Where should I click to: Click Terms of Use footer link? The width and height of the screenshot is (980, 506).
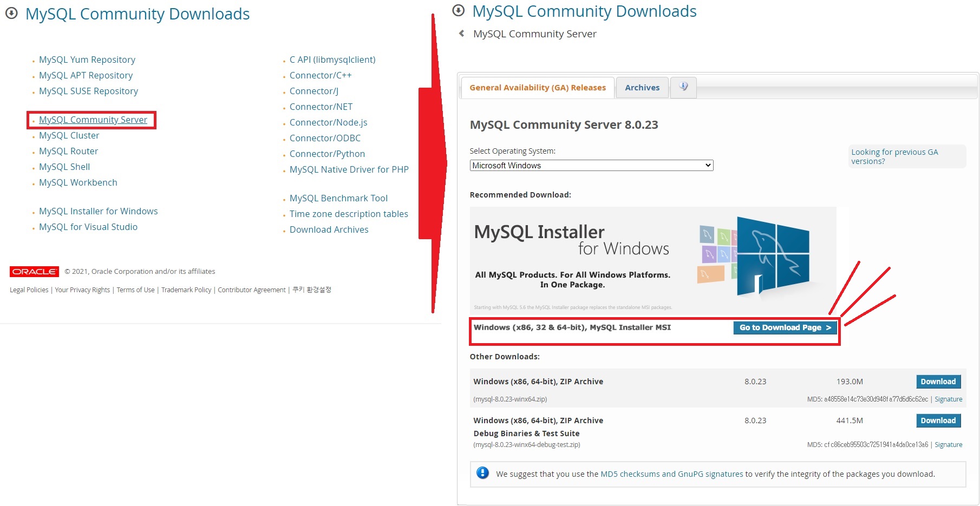[135, 290]
